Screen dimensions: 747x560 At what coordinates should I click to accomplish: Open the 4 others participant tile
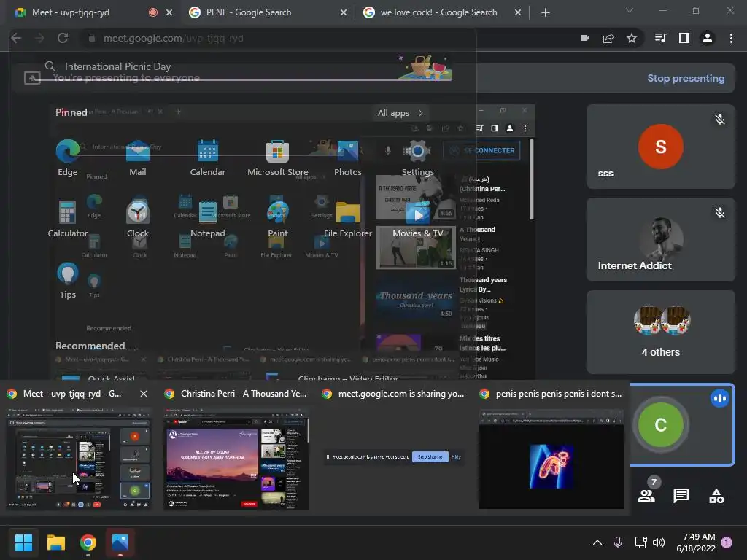coord(661,332)
